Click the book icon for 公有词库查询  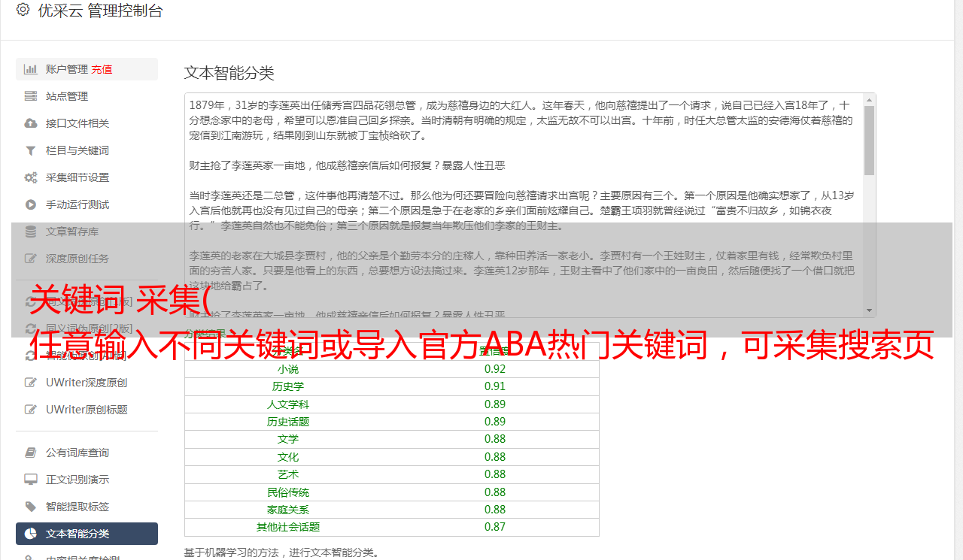[31, 453]
